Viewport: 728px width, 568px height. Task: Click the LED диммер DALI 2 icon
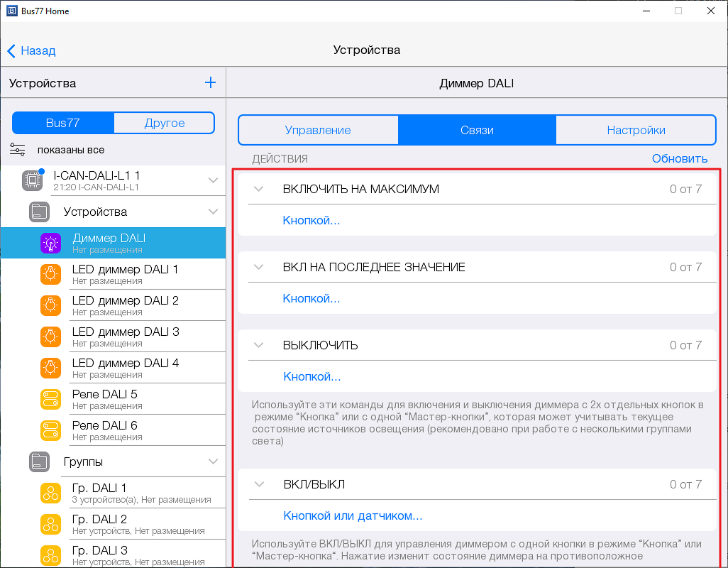[50, 305]
